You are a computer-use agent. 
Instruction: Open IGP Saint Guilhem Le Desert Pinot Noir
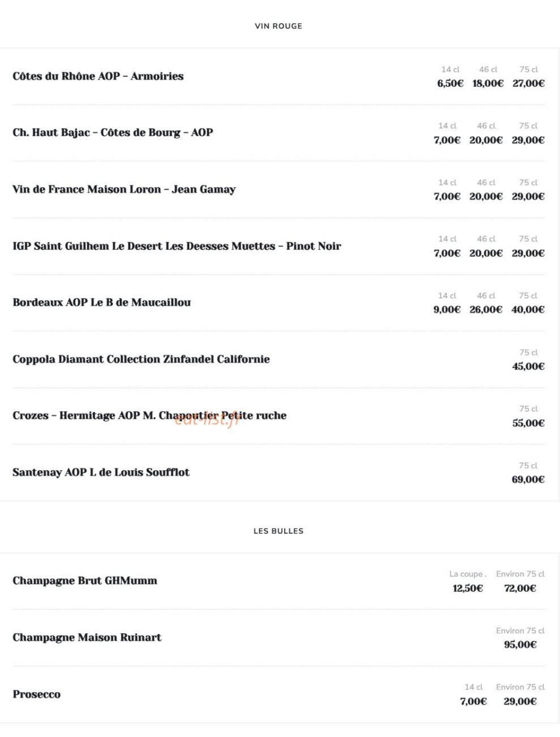pyautogui.click(x=177, y=246)
